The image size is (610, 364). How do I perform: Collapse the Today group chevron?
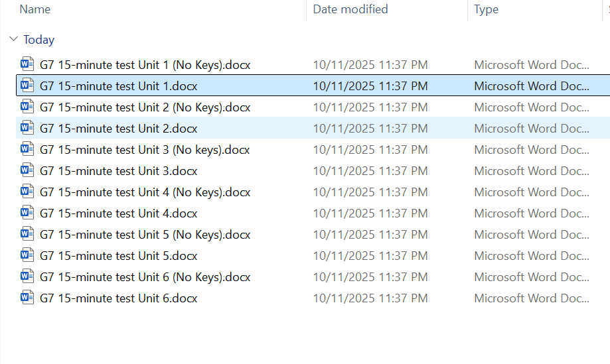(13, 40)
